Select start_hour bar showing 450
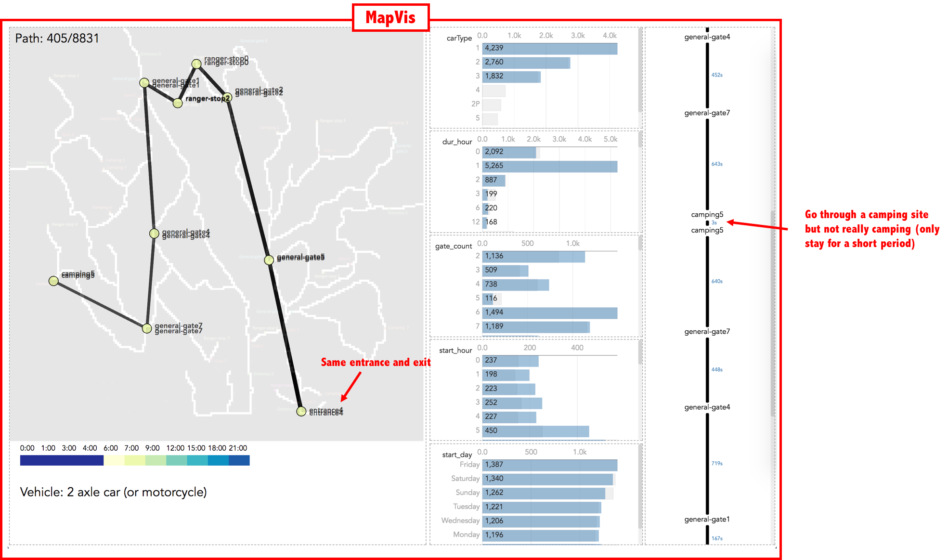 point(535,430)
